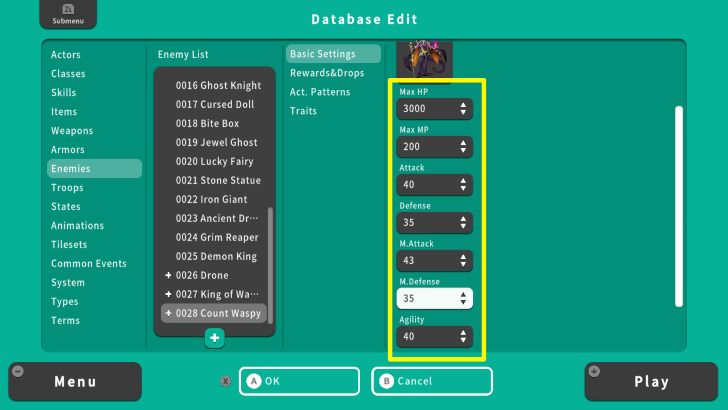
Task: Go to Animations database category
Action: click(78, 226)
